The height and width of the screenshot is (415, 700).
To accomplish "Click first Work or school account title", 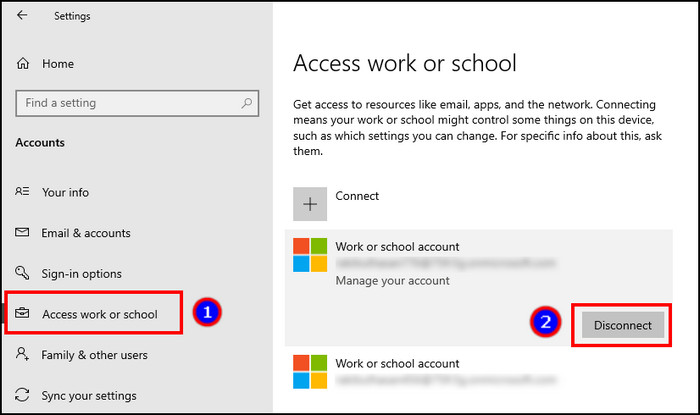I will [x=397, y=247].
